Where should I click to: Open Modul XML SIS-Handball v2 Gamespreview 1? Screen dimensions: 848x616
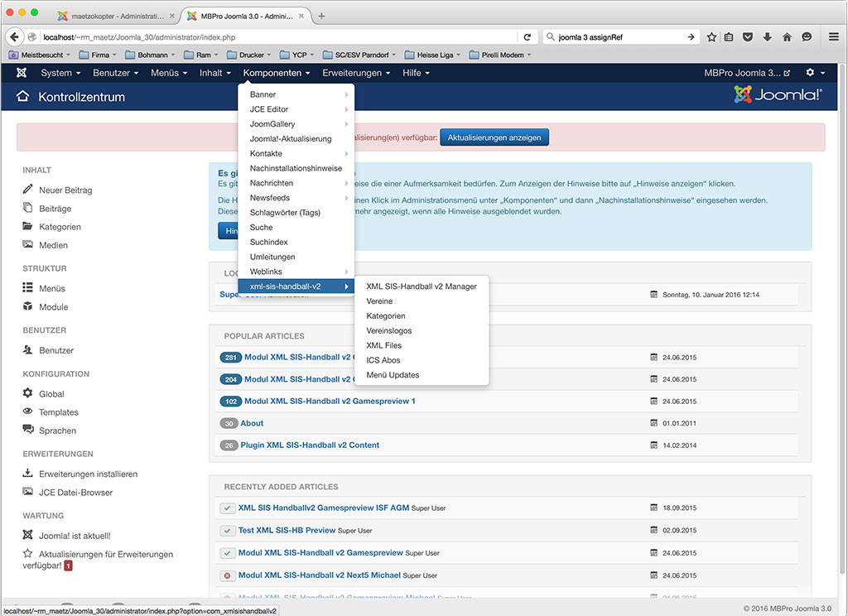330,402
